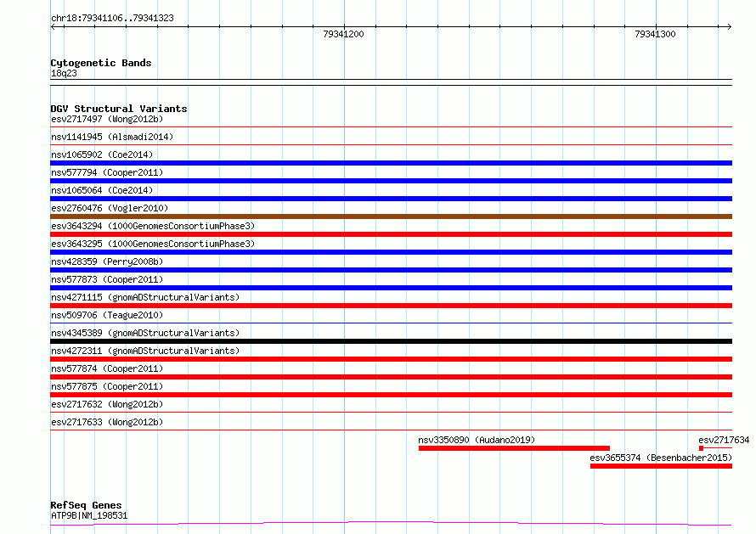This screenshot has height=534, width=756.
Task: Select the RefSeq Genes track title
Action: (x=86, y=505)
